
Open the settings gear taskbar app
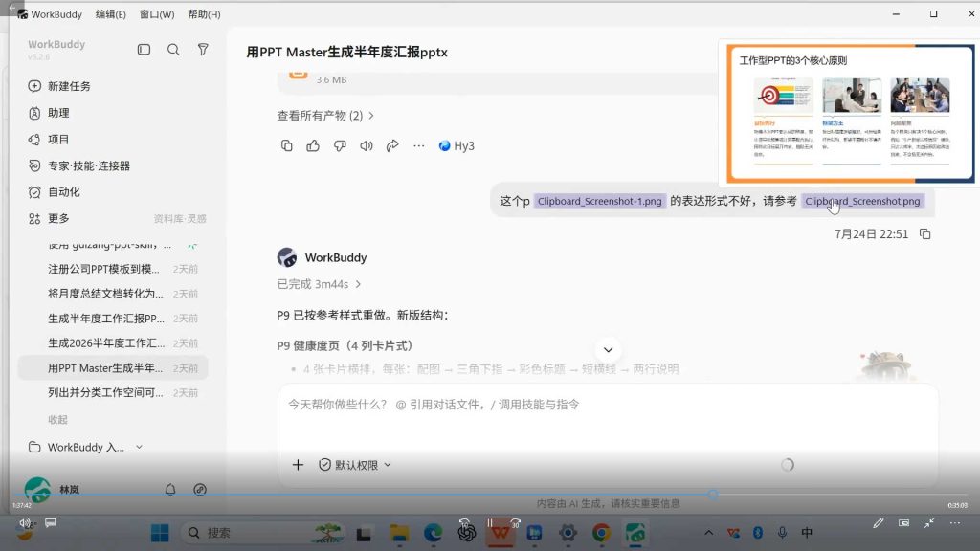[x=568, y=533]
